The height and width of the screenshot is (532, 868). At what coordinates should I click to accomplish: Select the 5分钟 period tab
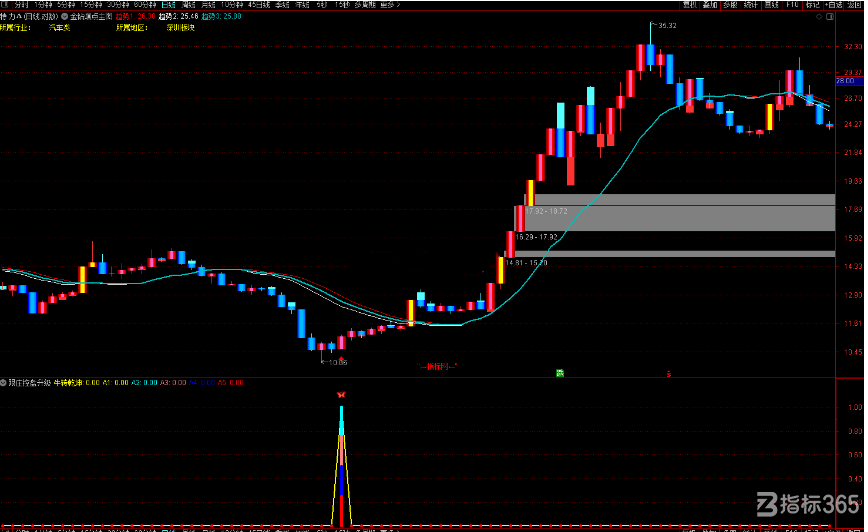tap(66, 4)
